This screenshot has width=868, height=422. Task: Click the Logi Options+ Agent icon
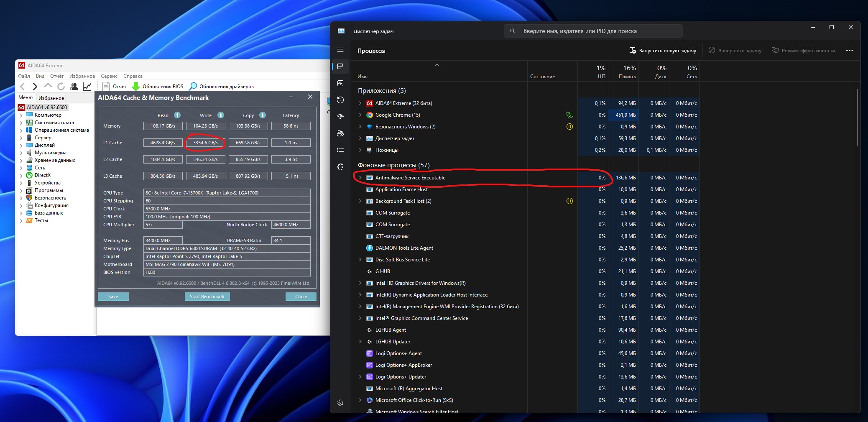pos(370,353)
